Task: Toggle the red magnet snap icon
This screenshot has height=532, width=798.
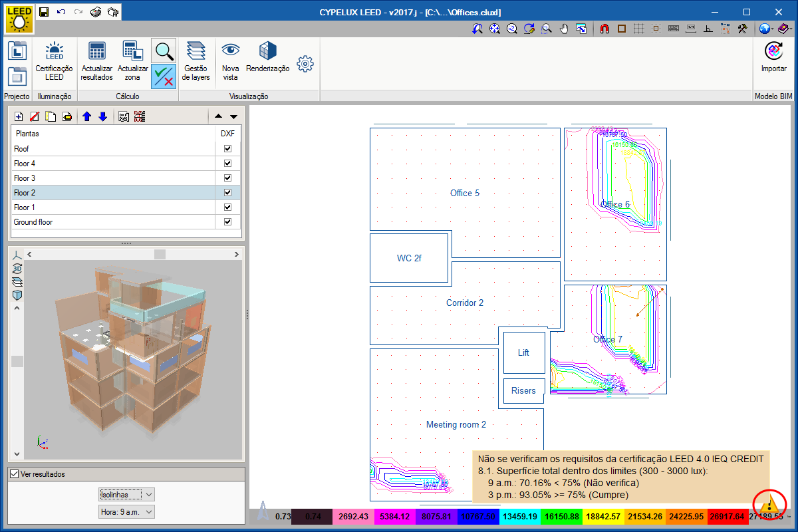Action: pyautogui.click(x=604, y=29)
